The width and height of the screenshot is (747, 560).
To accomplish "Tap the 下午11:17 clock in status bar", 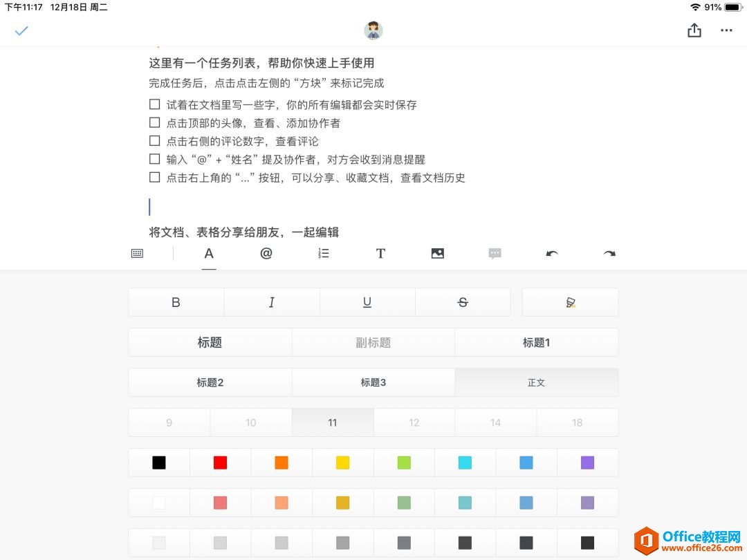I will click(x=24, y=7).
